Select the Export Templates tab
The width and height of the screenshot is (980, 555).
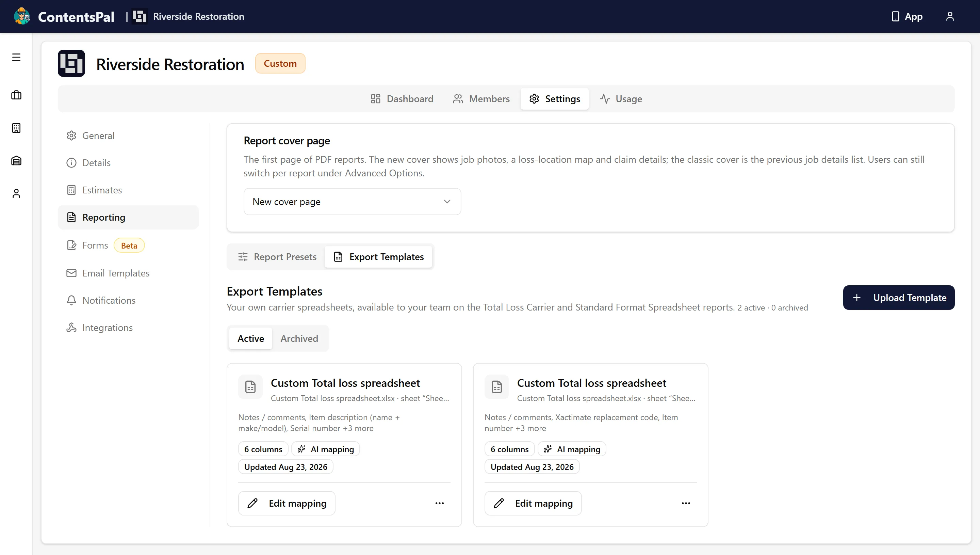click(x=379, y=257)
